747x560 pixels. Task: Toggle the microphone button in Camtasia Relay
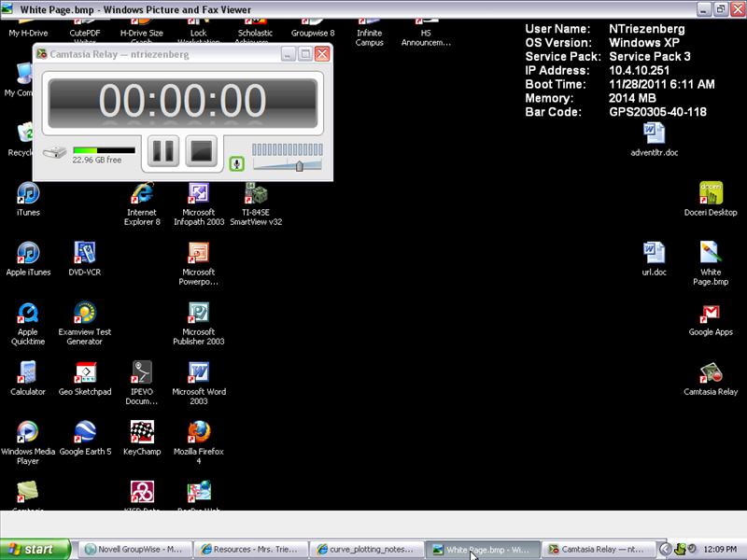pyautogui.click(x=237, y=164)
